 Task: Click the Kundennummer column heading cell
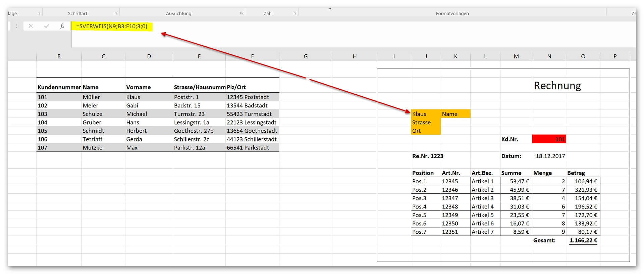pos(59,87)
